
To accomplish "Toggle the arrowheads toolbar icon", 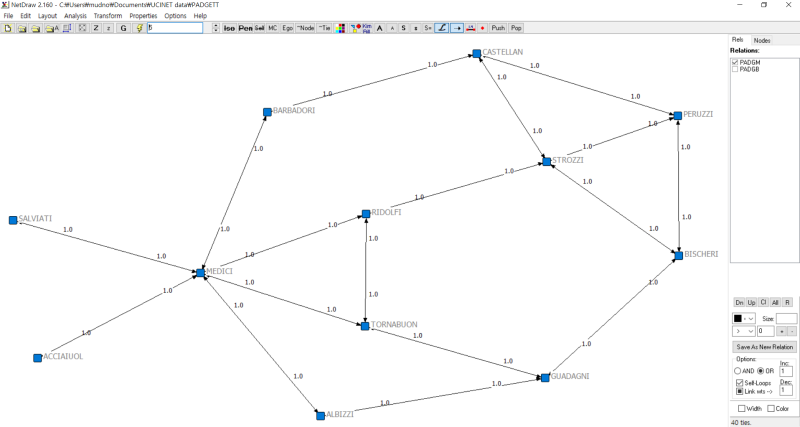I will click(x=457, y=28).
